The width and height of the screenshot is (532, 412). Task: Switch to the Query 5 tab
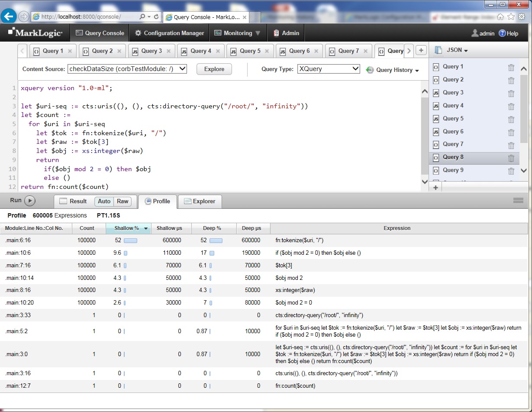coord(250,51)
